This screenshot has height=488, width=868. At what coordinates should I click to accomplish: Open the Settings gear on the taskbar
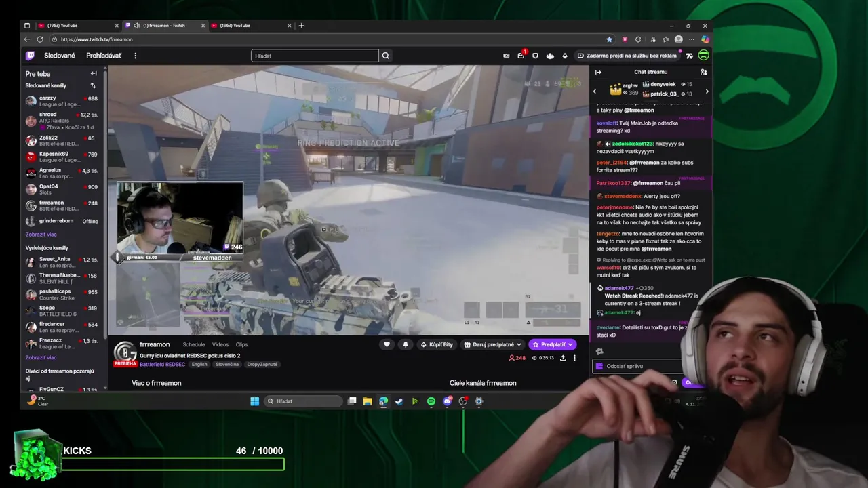click(479, 401)
